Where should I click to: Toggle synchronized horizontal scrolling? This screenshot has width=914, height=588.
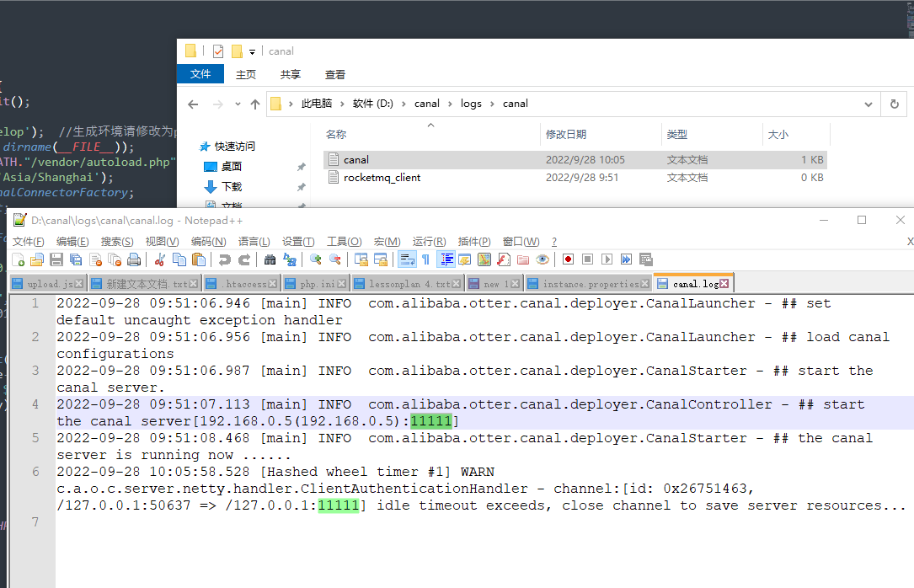pyautogui.click(x=381, y=260)
